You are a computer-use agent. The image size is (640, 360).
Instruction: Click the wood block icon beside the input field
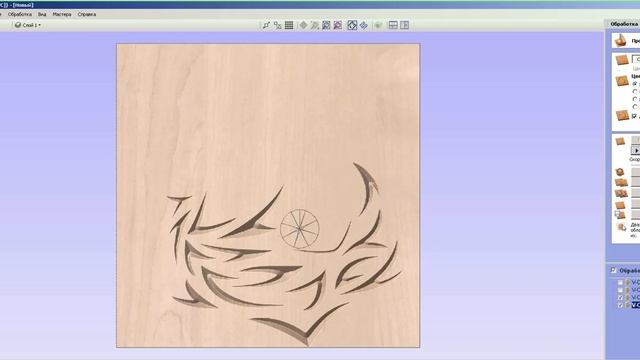[622, 60]
